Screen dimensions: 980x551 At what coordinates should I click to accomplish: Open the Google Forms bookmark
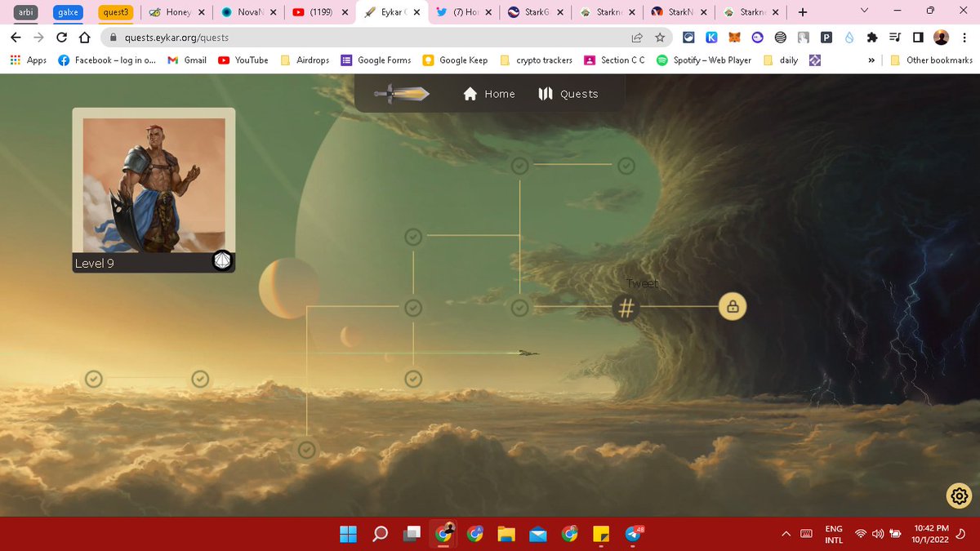pos(376,60)
